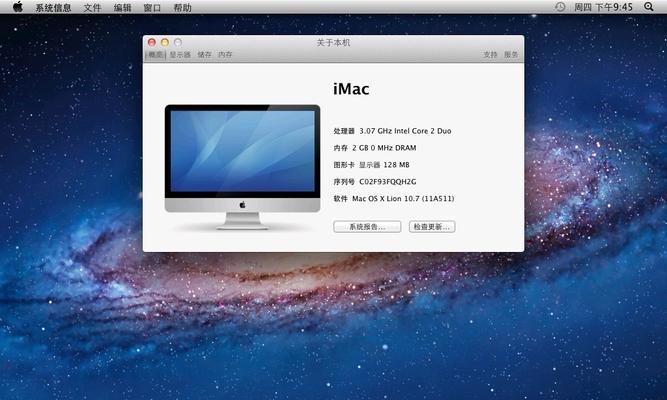Open the 服务 section
The width and height of the screenshot is (667, 400).
tap(511, 55)
